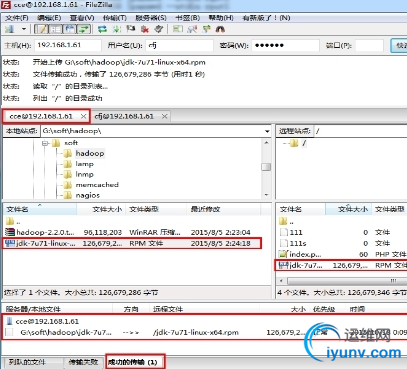This screenshot has height=369, width=407.
Task: Open the 服务器(S) menu
Action: click(151, 18)
